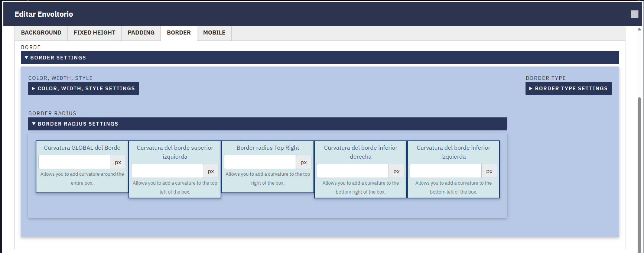Screen dimensions: 644x253
Task: Click px unit of borde inferior derecha field
Action: 397,171
